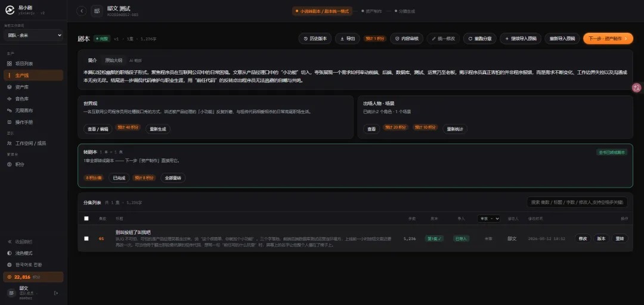644x305 pixels.
Task: Click 版本 button for episode 01
Action: [601, 238]
